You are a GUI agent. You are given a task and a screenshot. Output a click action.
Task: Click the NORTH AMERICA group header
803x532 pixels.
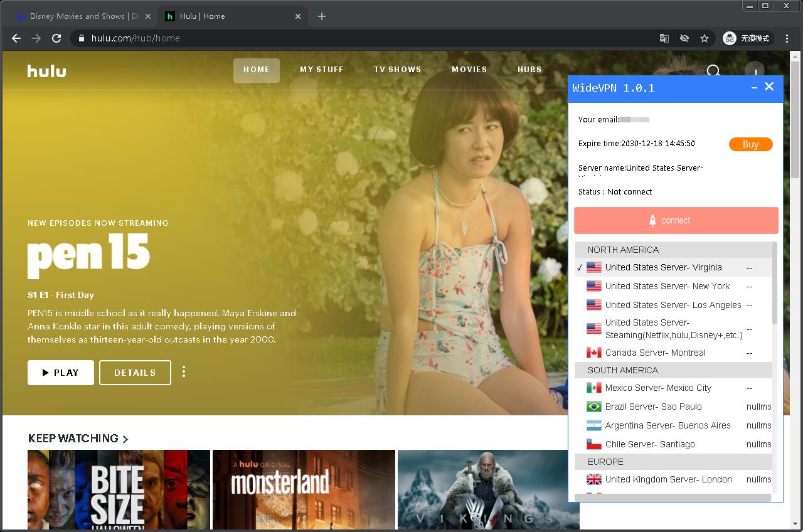[674, 250]
